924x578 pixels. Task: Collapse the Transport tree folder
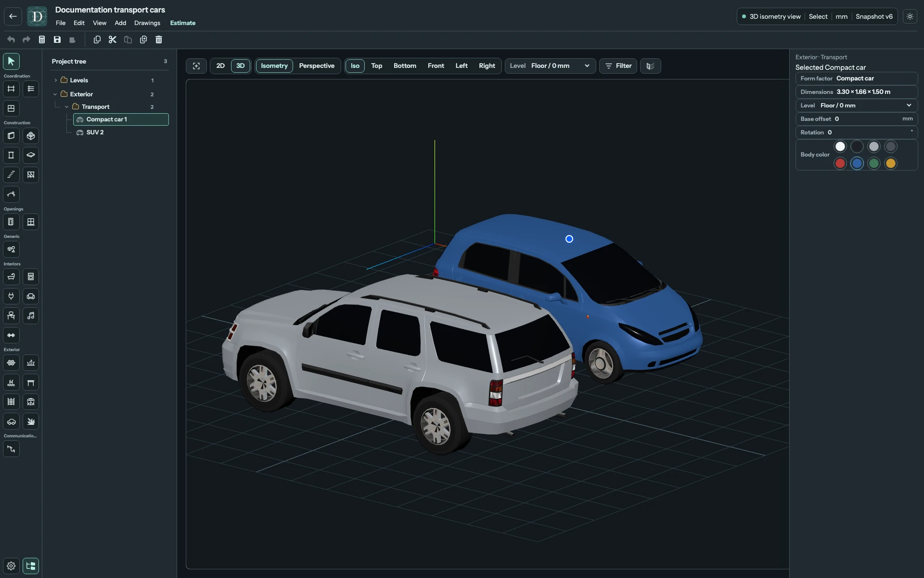pos(67,107)
